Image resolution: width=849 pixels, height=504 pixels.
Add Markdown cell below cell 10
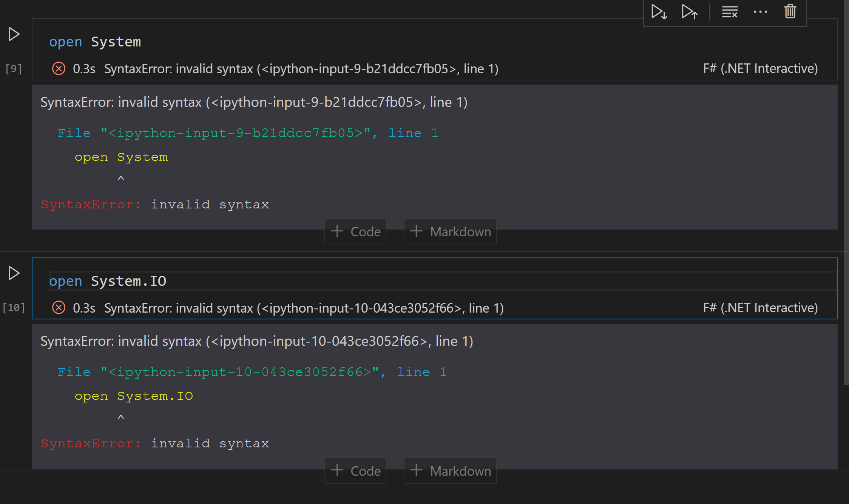click(x=450, y=471)
